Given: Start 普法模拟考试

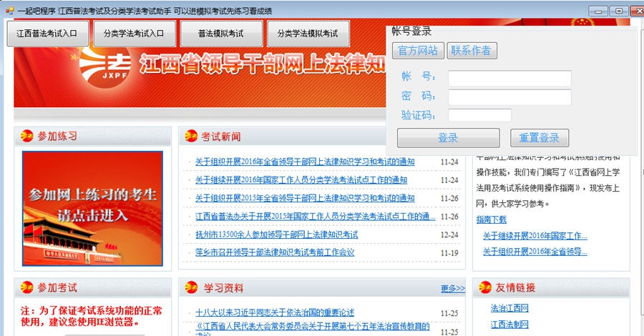Looking at the screenshot, I should [221, 33].
